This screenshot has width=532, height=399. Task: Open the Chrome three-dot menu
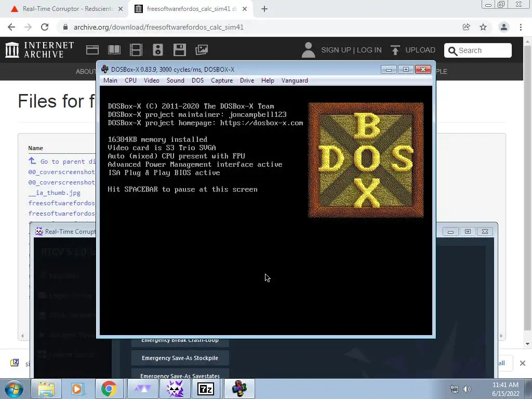coord(521,27)
